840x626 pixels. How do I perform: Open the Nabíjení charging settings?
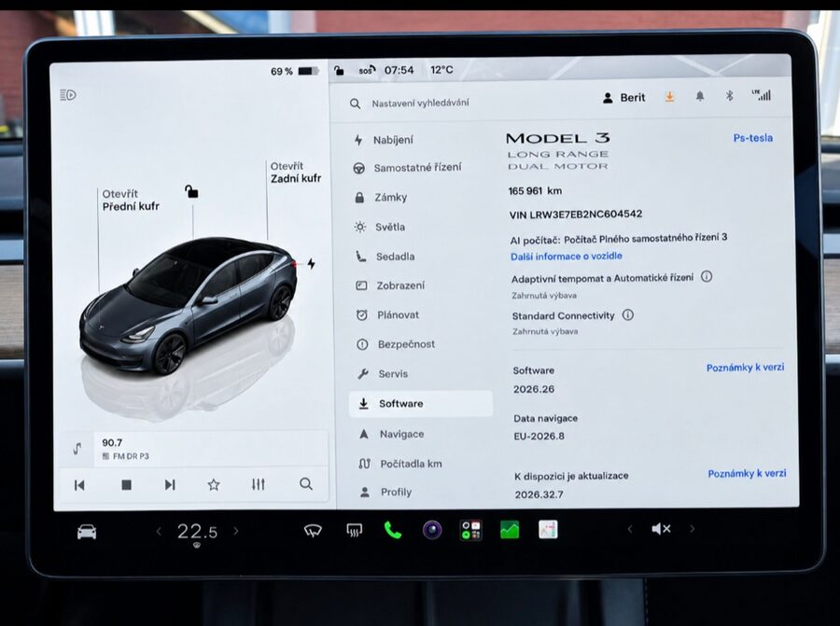385,140
